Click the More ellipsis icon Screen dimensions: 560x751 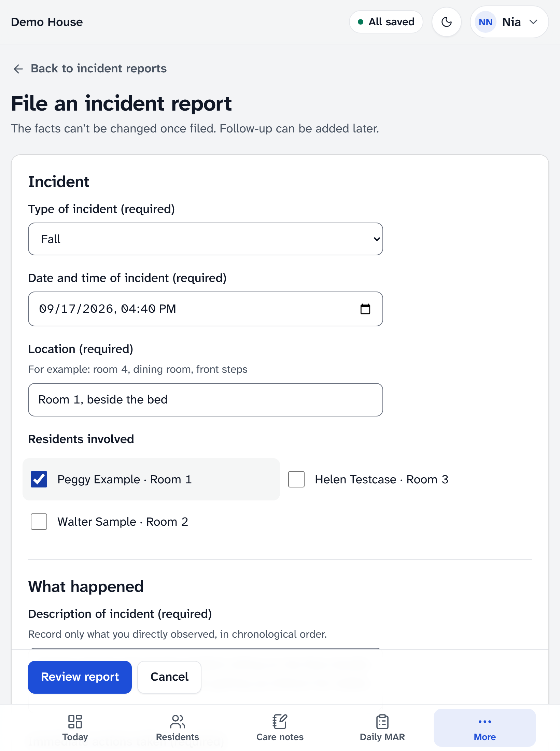point(485,721)
